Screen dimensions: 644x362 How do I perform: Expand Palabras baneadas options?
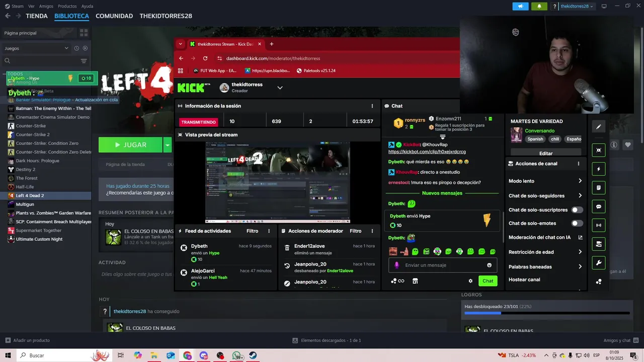580,266
